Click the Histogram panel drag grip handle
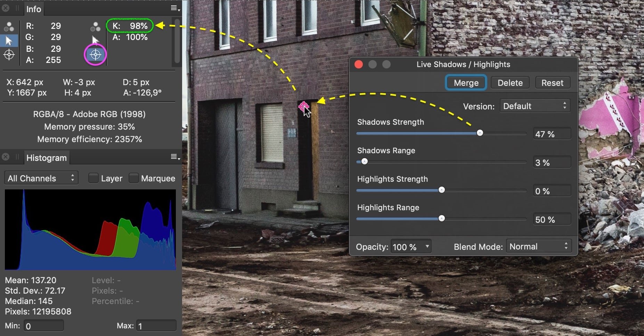Screen dimensions: 644x336 click(x=17, y=157)
